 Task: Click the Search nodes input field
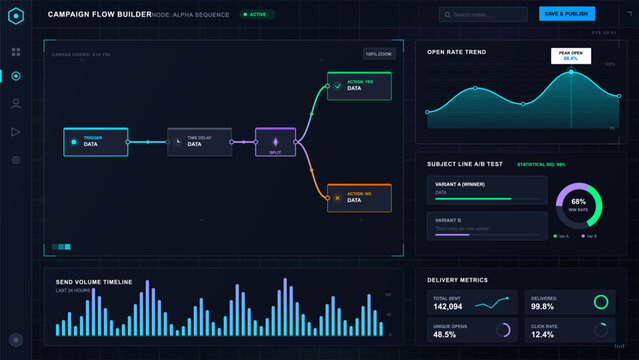[x=483, y=15]
